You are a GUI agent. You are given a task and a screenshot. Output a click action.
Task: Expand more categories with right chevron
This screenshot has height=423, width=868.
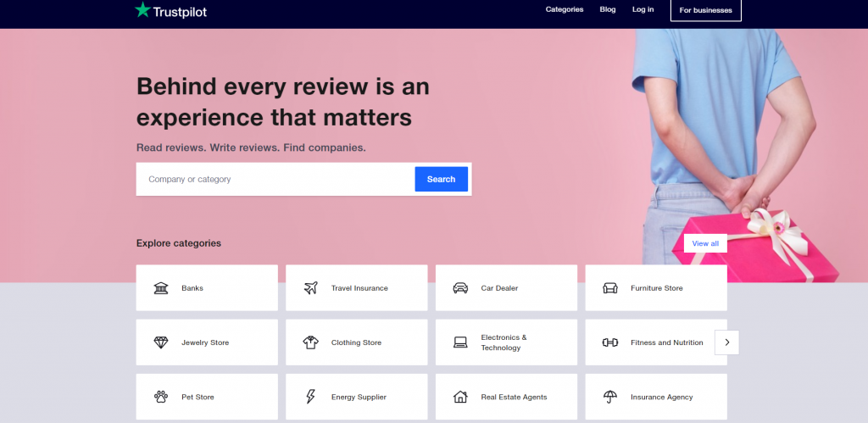(x=726, y=342)
